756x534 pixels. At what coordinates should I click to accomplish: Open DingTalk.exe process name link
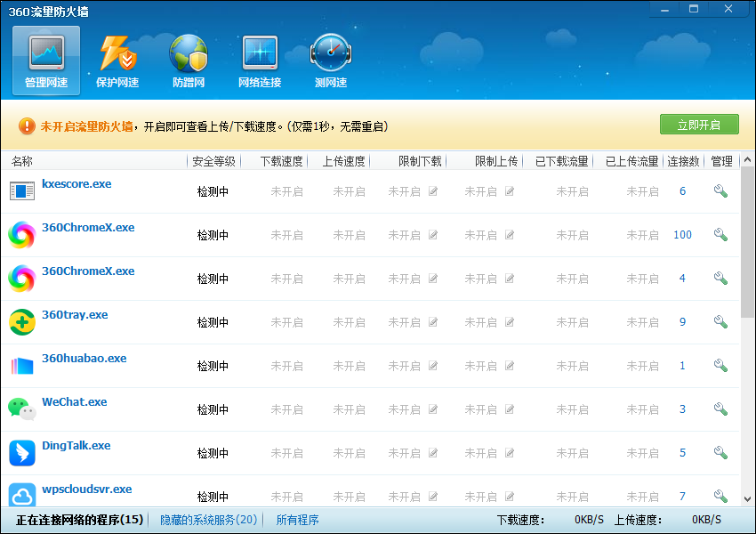click(76, 445)
